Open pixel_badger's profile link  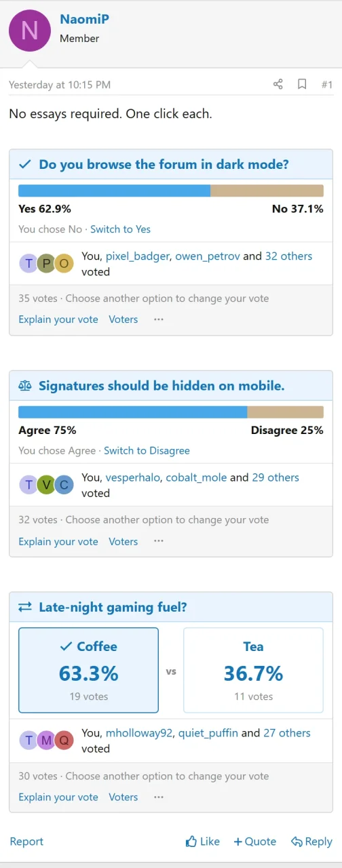click(136, 256)
